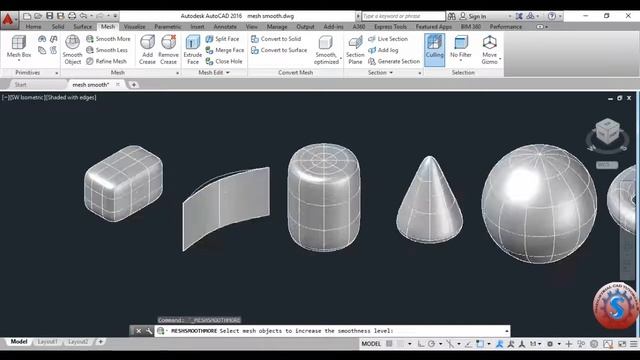This screenshot has height=360, width=640.
Task: Toggle Clean Screen icon in status bar
Action: click(x=622, y=344)
